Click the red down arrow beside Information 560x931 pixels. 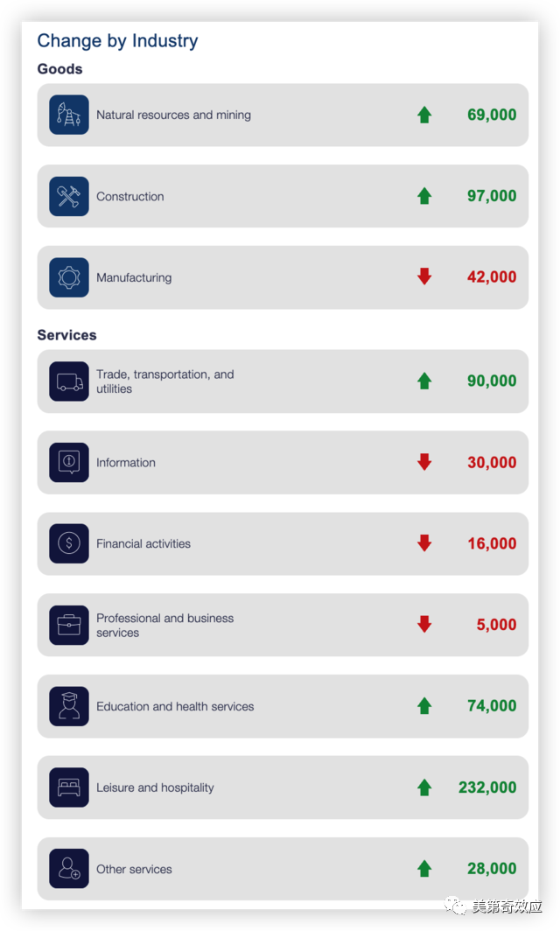tap(424, 462)
